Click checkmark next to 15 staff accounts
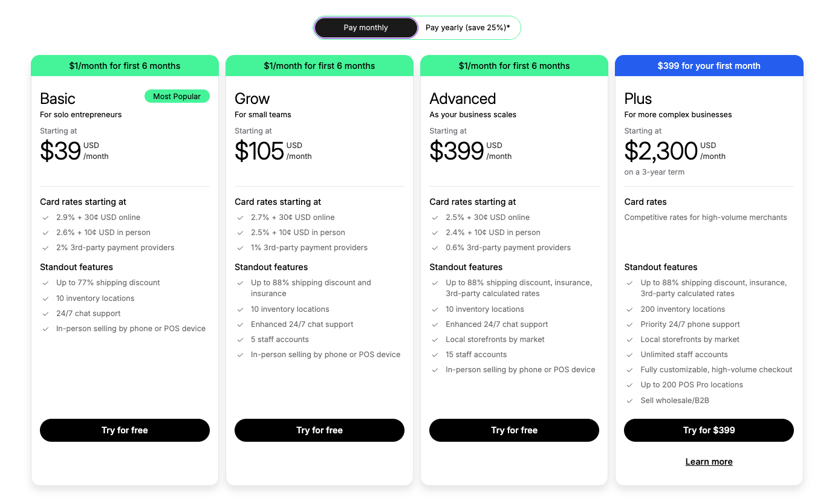835x504 pixels. (x=435, y=355)
